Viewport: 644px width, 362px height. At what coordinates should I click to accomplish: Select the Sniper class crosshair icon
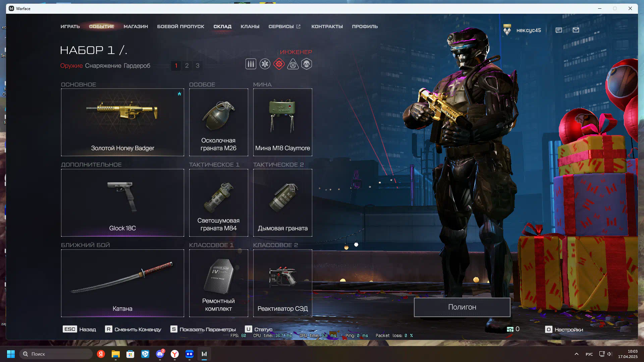tap(293, 64)
